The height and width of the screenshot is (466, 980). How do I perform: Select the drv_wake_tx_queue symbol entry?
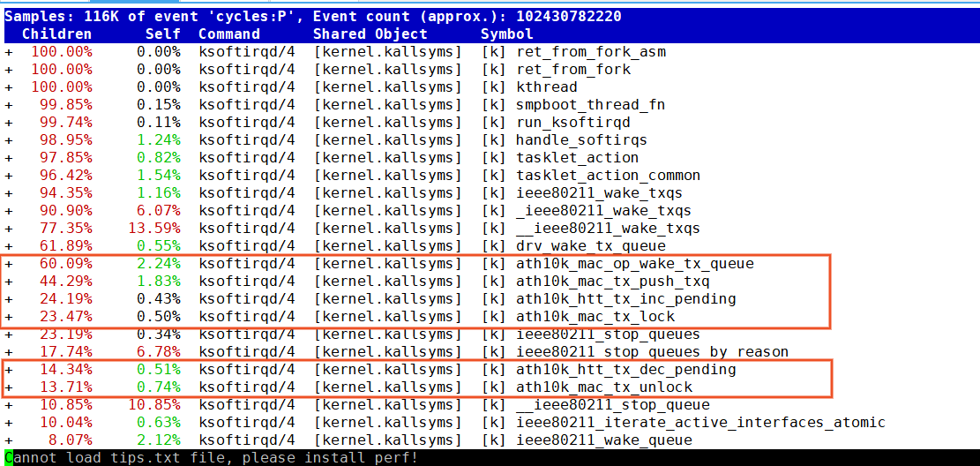click(591, 246)
